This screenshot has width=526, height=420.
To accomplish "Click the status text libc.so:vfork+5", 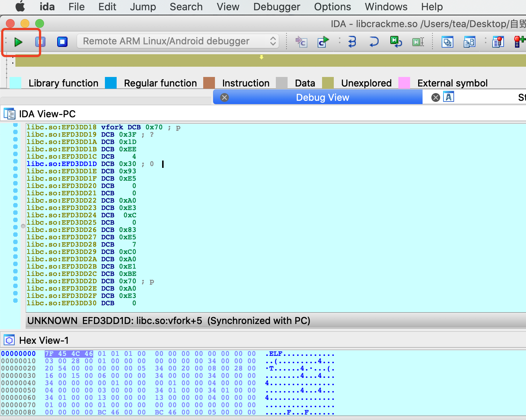I will (169, 321).
